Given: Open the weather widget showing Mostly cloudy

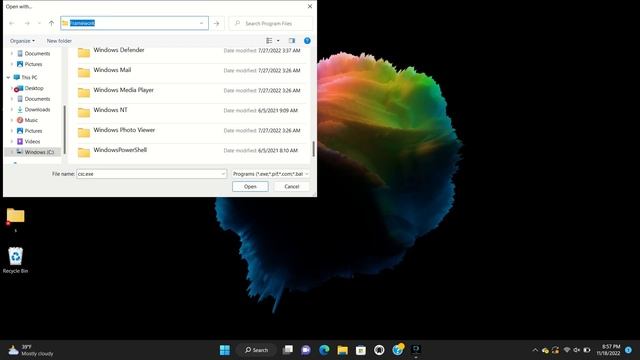Looking at the screenshot, I should tap(31, 350).
